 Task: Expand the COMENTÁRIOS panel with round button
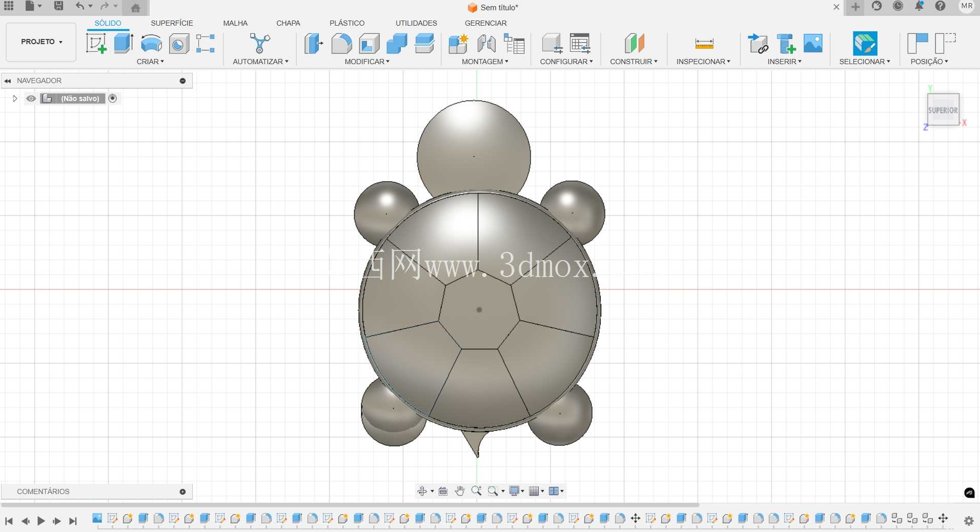(x=182, y=491)
